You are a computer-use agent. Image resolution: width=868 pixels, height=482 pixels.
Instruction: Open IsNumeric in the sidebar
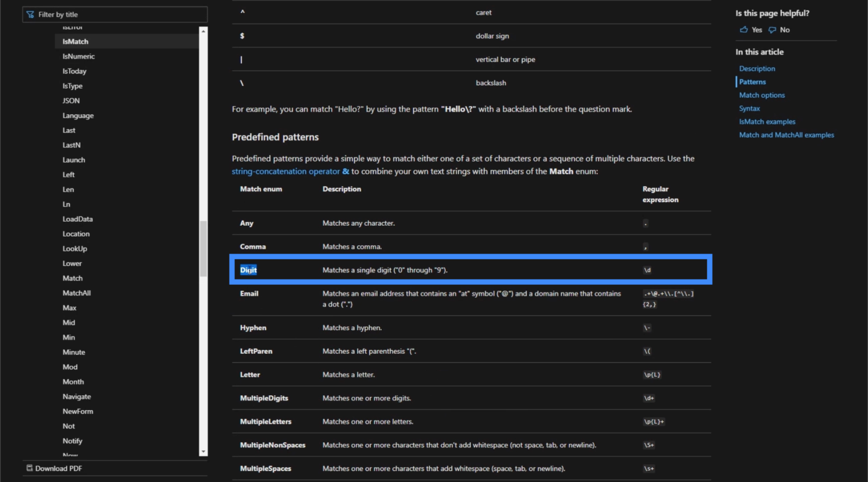click(x=79, y=56)
